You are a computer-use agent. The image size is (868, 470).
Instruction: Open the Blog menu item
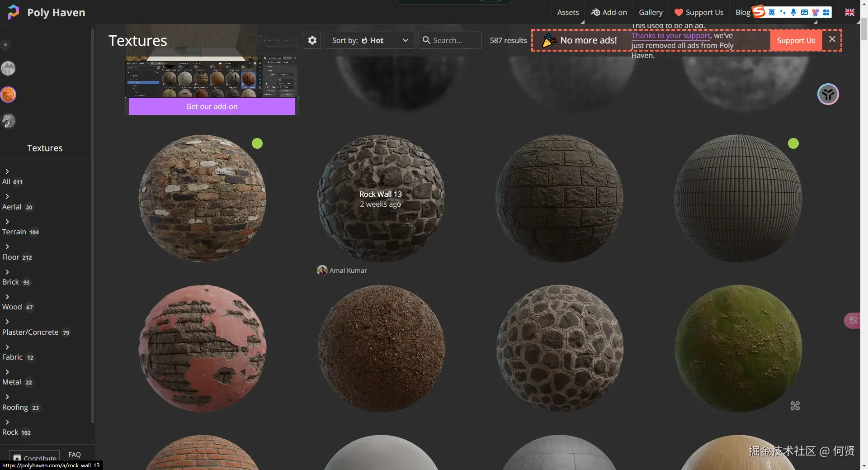[x=743, y=12]
